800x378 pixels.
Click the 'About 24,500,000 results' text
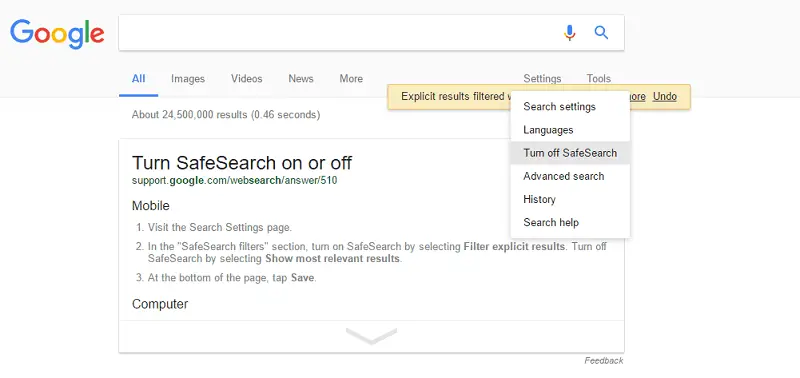[226, 115]
